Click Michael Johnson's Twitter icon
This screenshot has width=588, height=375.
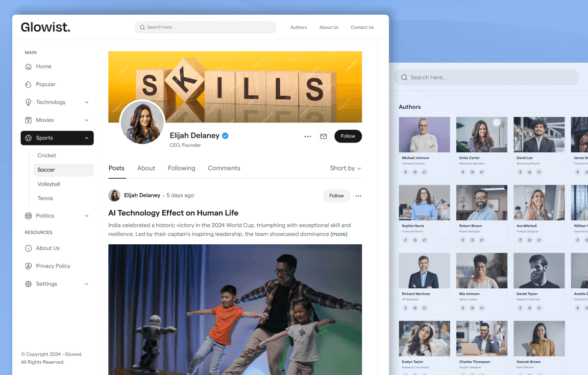(424, 172)
